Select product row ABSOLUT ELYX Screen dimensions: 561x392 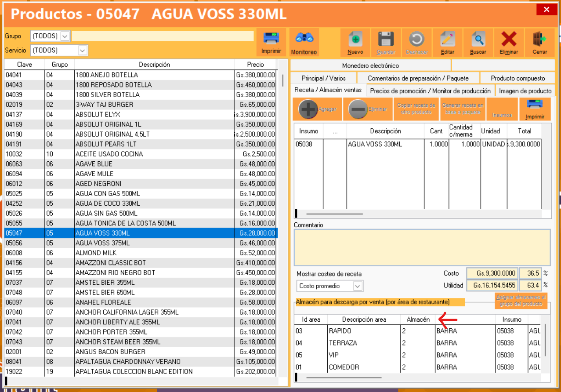point(141,114)
